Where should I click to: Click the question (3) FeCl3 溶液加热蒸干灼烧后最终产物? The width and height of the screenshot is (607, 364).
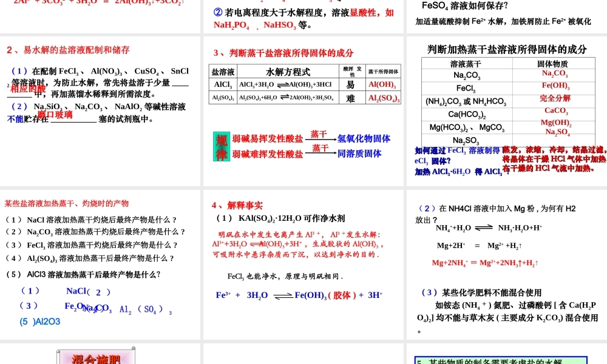pos(92,245)
